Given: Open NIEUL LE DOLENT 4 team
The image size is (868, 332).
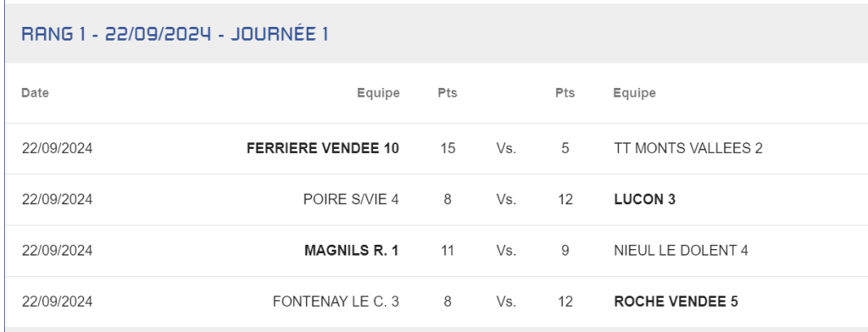Looking at the screenshot, I should click(681, 251).
